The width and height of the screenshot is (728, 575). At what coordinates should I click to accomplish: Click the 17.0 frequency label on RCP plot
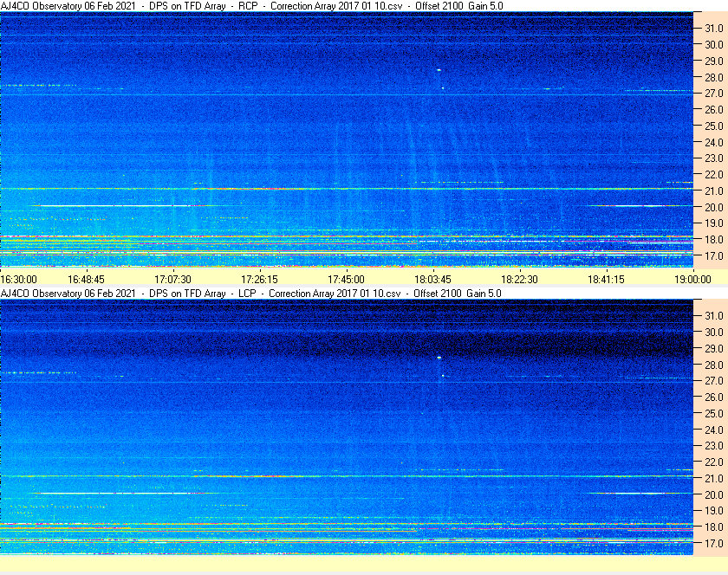[x=714, y=255]
